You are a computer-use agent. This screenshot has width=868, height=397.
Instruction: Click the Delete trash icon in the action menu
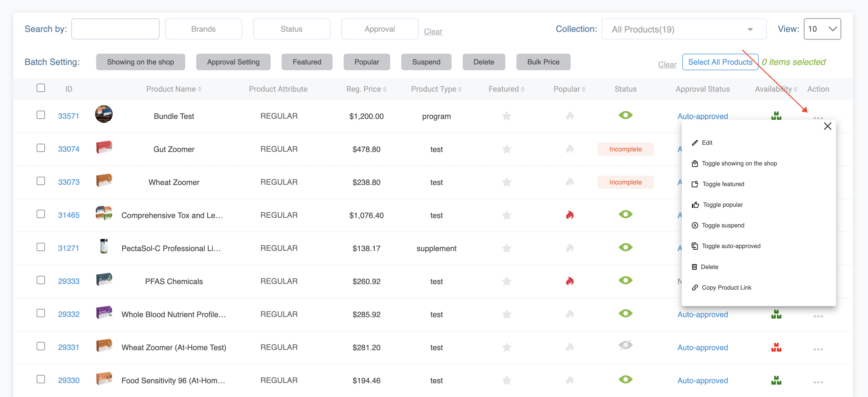click(x=695, y=267)
